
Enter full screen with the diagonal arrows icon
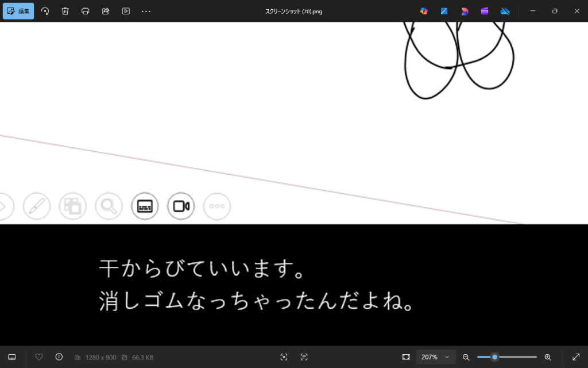click(576, 357)
